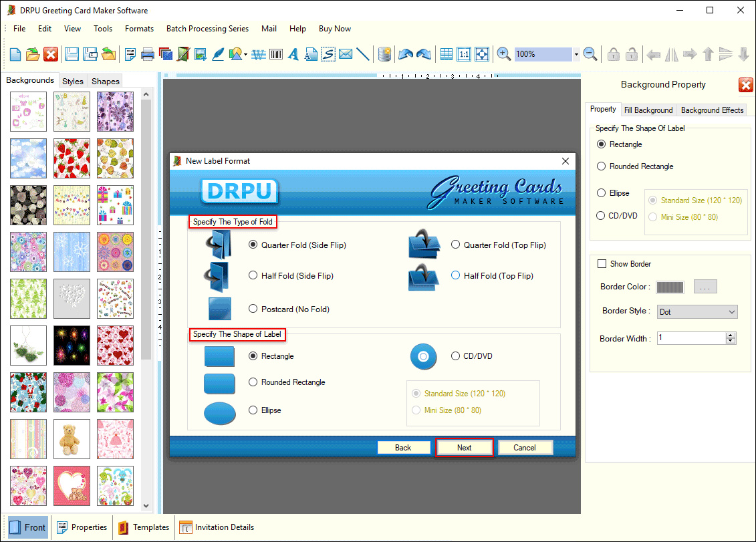756x542 pixels.
Task: Click the closed padlock lock icon
Action: coord(613,54)
